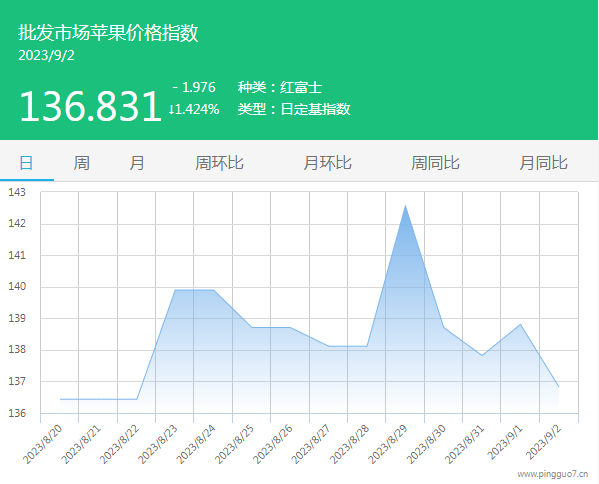Viewport: 599px width, 484px height.
Task: Click the 143 y-axis label
Action: point(17,192)
